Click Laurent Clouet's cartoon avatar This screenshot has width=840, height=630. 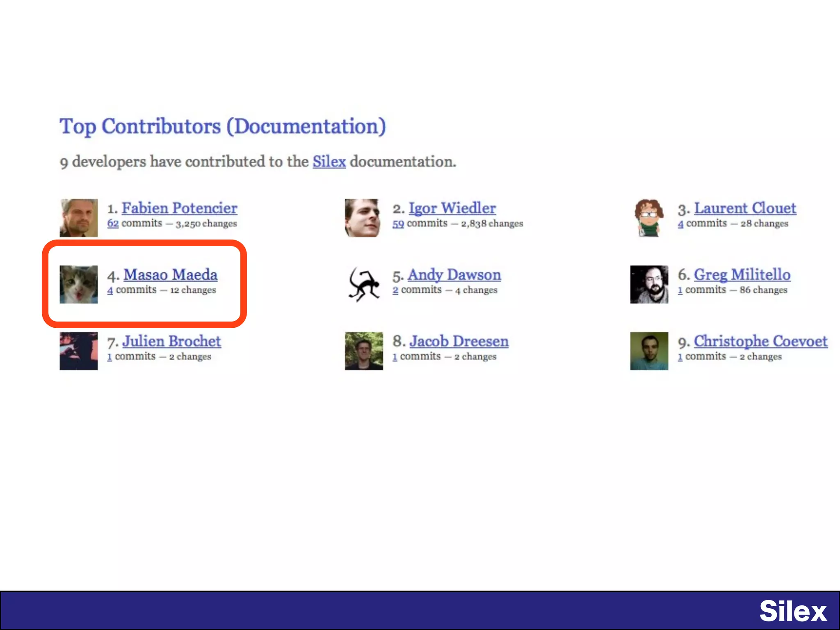[649, 218]
